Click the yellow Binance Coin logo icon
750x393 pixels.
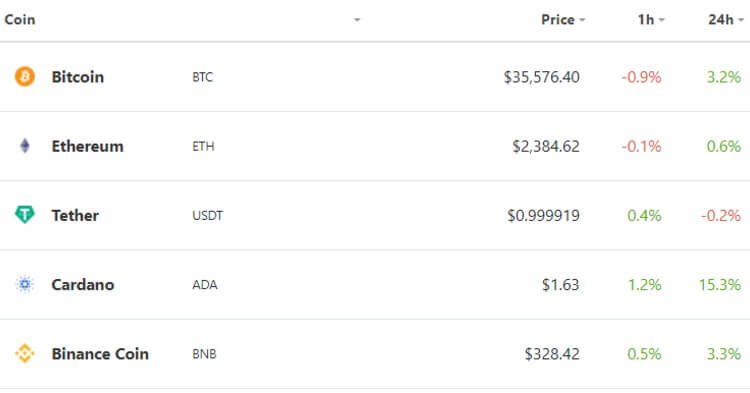pyautogui.click(x=24, y=354)
